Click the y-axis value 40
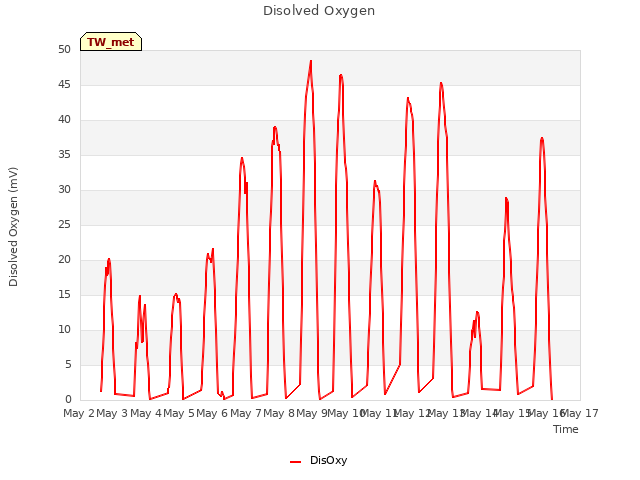Viewport: 640px width, 480px height. [x=64, y=120]
